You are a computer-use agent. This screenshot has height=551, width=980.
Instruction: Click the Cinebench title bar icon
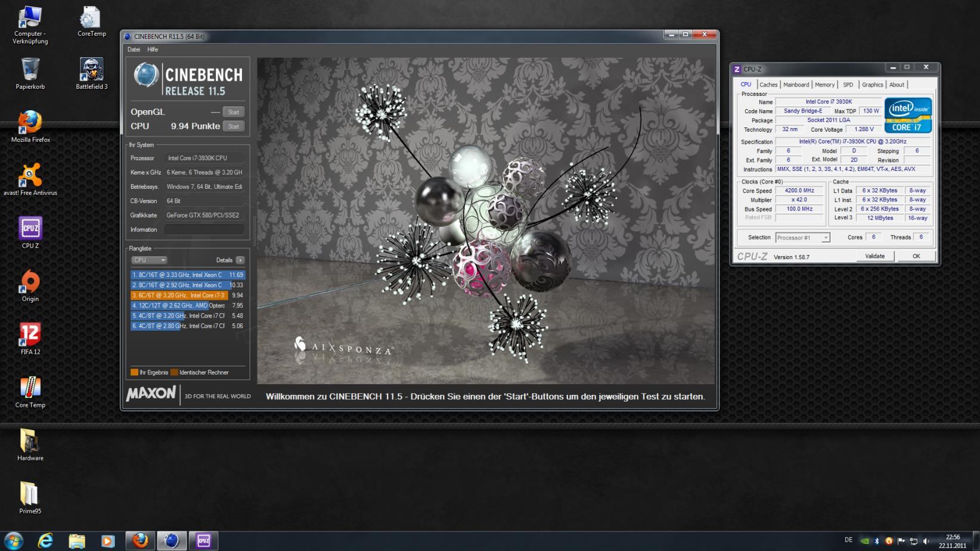pos(128,36)
